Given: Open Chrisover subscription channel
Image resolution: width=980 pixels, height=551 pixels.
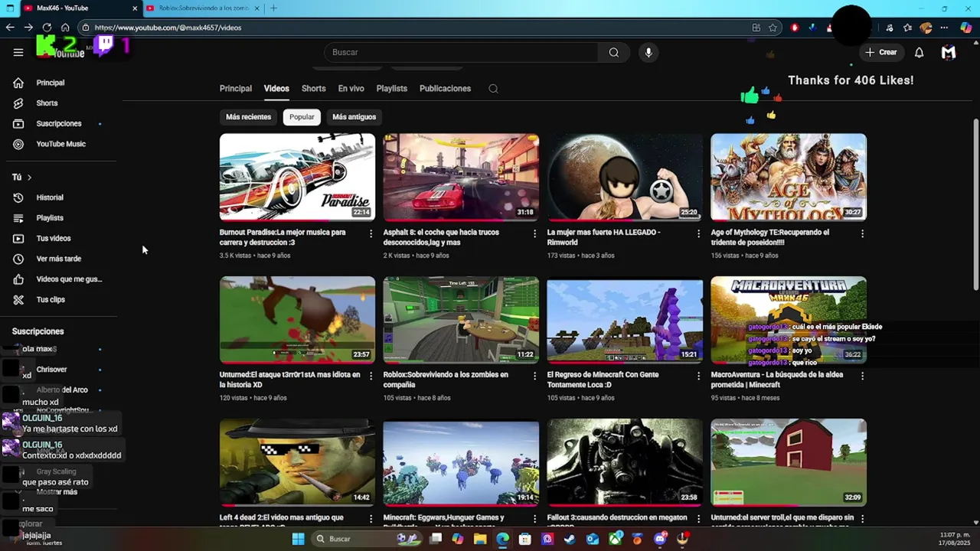Looking at the screenshot, I should [x=51, y=370].
